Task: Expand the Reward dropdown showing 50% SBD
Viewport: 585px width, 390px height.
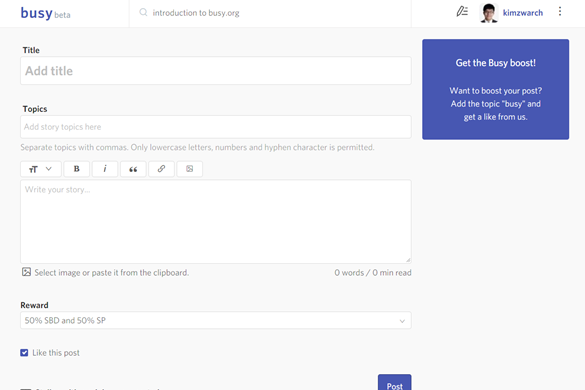Action: pyautogui.click(x=216, y=320)
